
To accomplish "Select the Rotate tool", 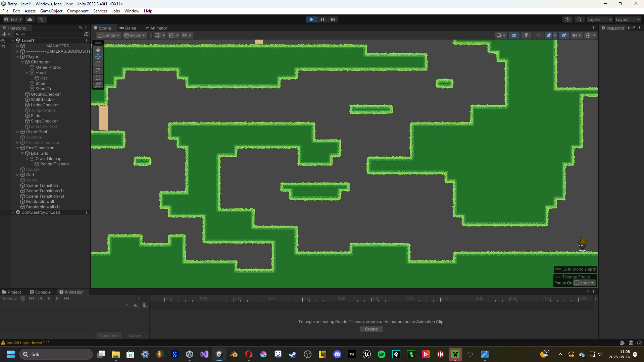I will click(98, 64).
